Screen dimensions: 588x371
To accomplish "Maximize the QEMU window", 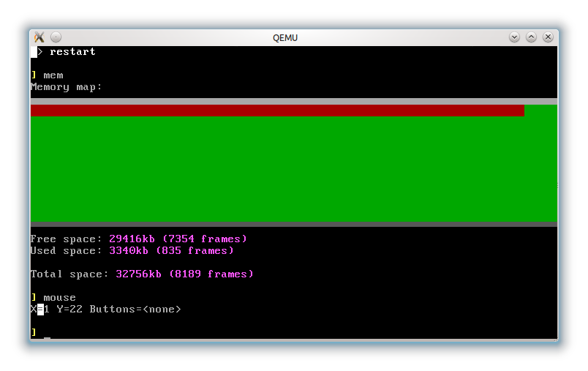I will click(531, 37).
